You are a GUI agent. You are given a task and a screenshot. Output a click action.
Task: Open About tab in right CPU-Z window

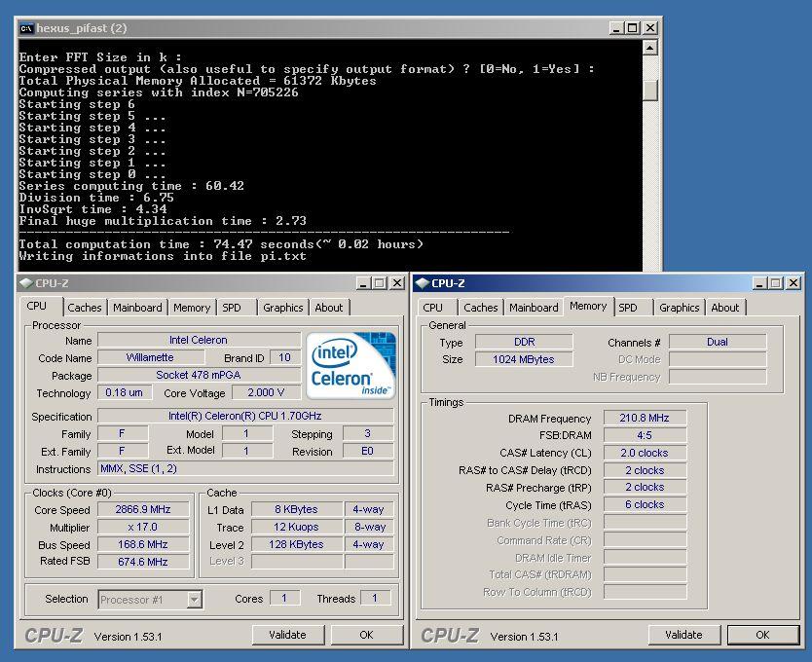pos(725,308)
